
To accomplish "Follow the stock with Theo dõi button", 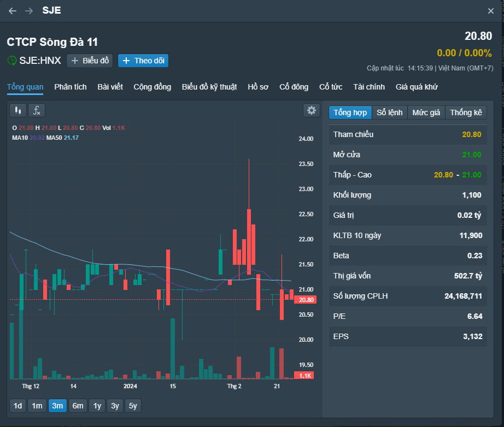I will pos(143,61).
